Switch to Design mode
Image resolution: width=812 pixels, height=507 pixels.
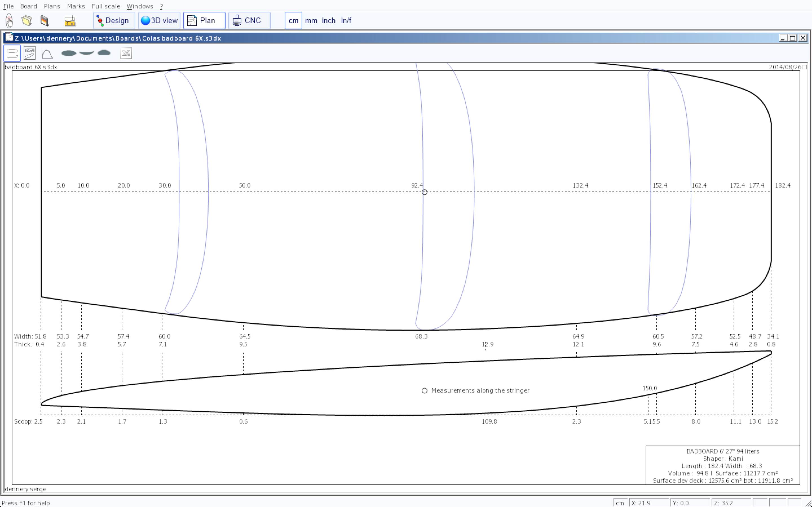point(114,21)
